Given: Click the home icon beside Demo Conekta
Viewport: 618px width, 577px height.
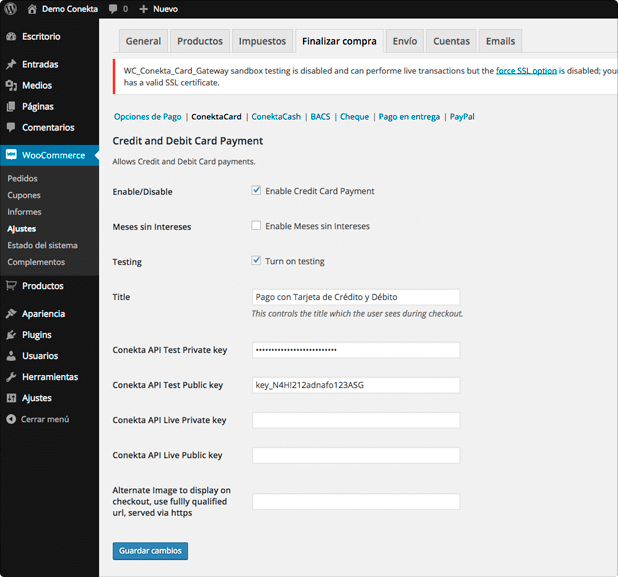Looking at the screenshot, I should 32,9.
